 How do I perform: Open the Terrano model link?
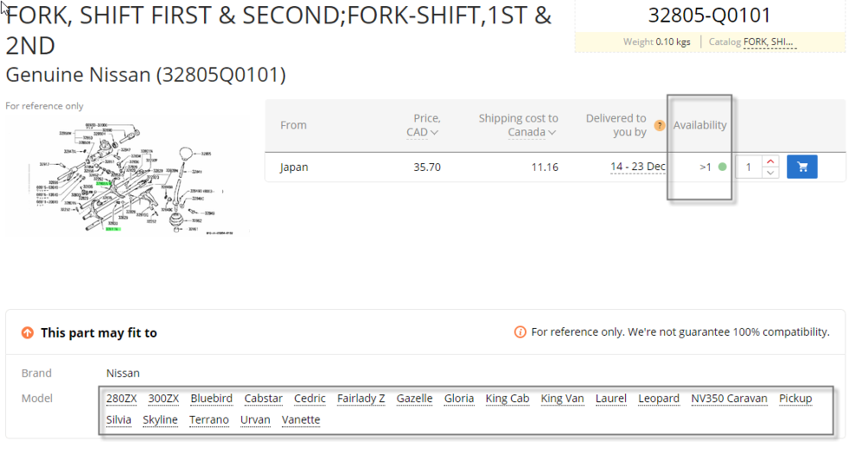coord(208,419)
